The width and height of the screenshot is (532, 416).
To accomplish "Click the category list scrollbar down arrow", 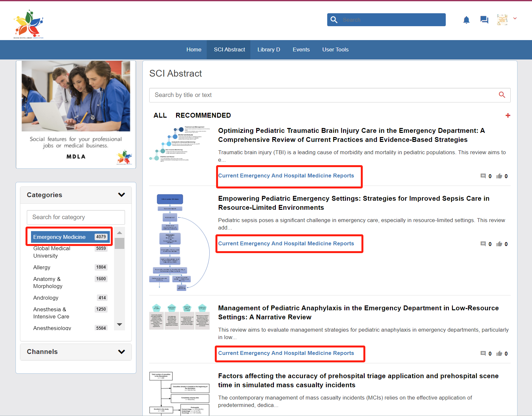I will [120, 325].
